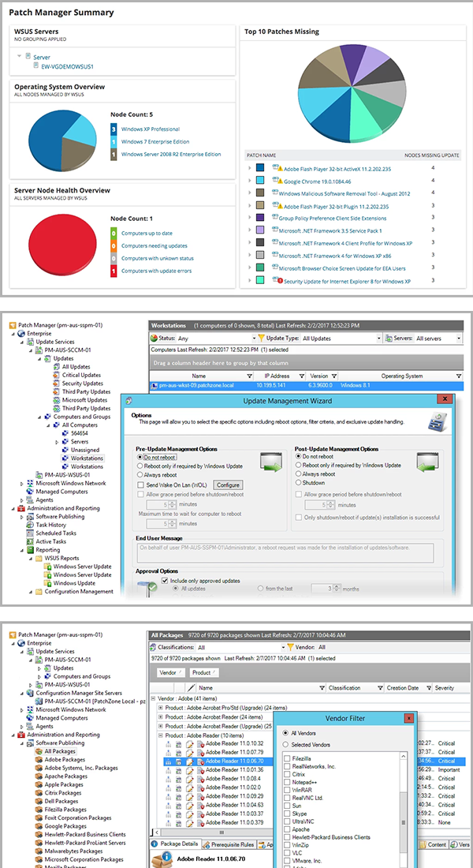Select the pm-aus-wkst-09.patchzone.local row
Screen dimensions: 473x868
pos(306,386)
